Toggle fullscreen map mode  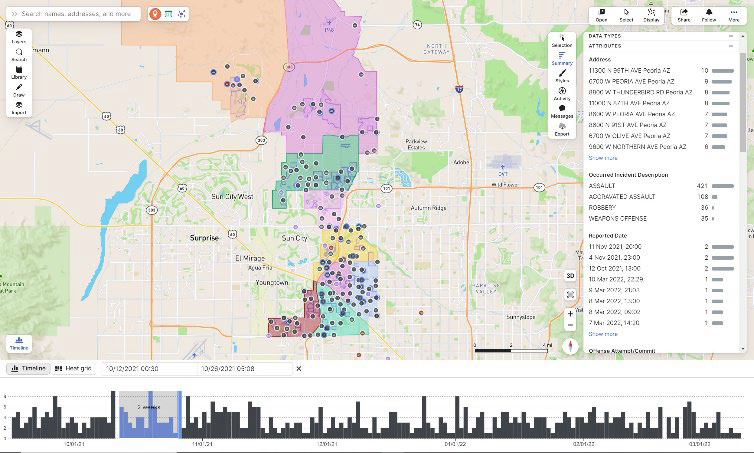click(x=570, y=294)
